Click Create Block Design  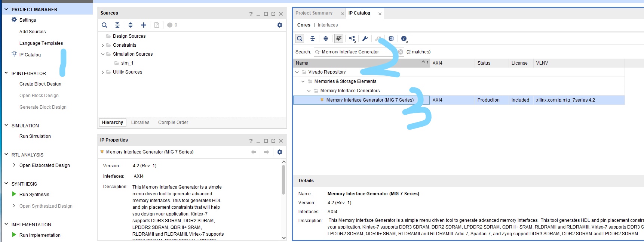40,84
